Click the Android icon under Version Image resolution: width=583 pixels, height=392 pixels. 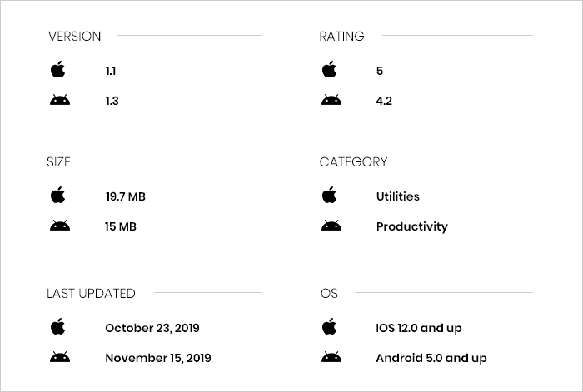(60, 100)
